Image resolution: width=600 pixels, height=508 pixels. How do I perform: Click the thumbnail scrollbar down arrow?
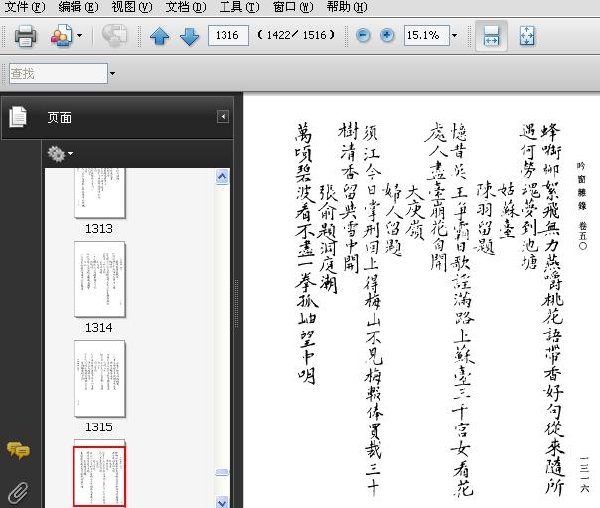(x=222, y=502)
